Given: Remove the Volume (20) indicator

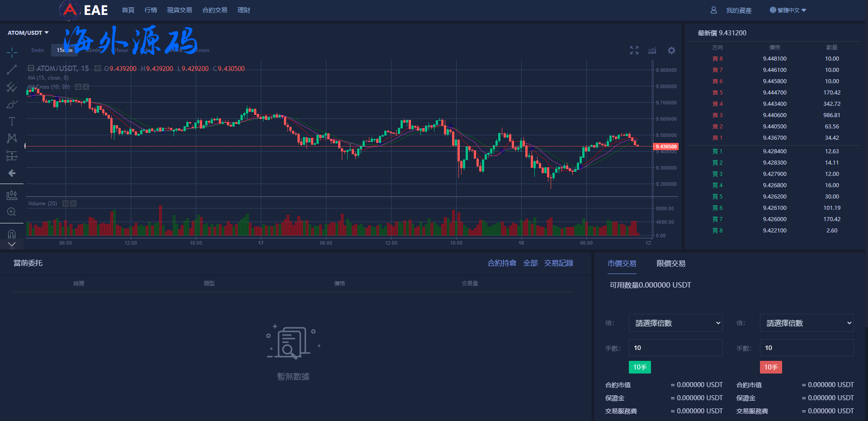Looking at the screenshot, I should (73, 203).
